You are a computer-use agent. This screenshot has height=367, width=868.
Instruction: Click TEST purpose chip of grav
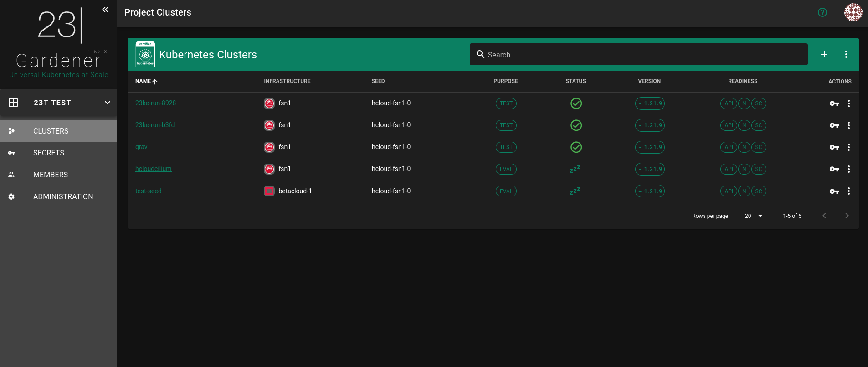click(x=506, y=147)
